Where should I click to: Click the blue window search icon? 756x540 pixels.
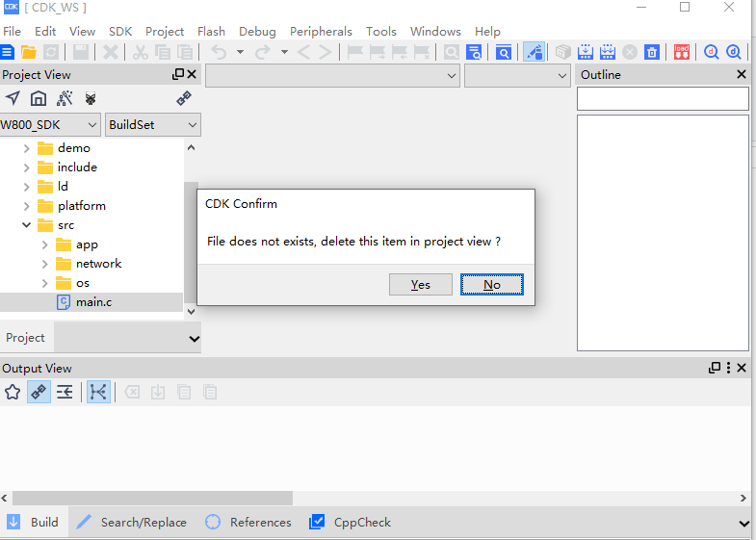tap(504, 52)
